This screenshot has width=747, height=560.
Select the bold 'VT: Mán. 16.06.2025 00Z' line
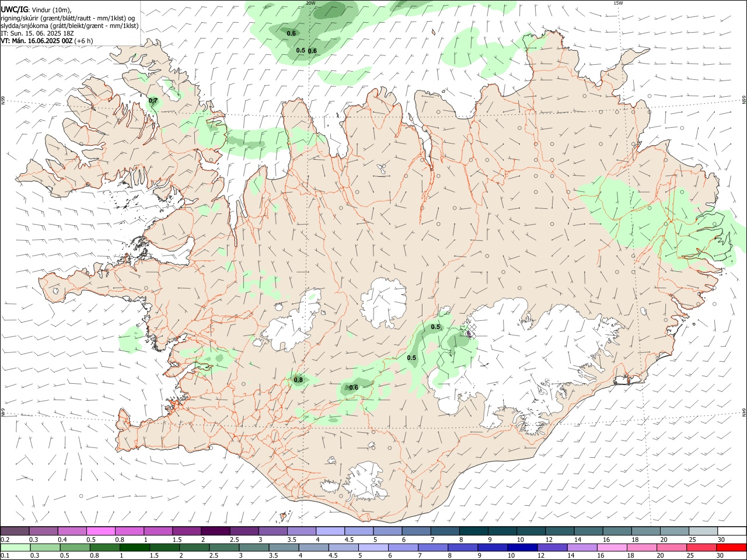(37, 41)
